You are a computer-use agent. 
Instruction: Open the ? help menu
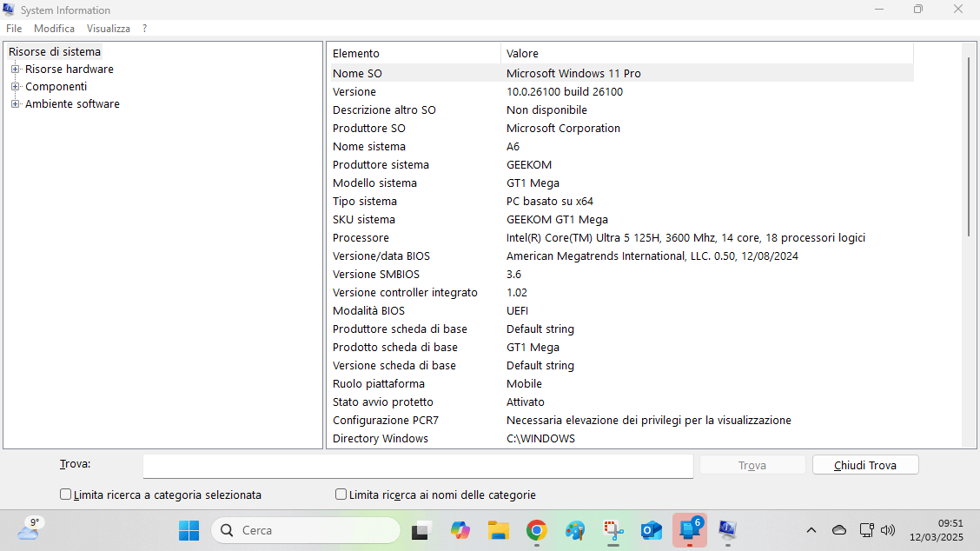click(x=144, y=29)
